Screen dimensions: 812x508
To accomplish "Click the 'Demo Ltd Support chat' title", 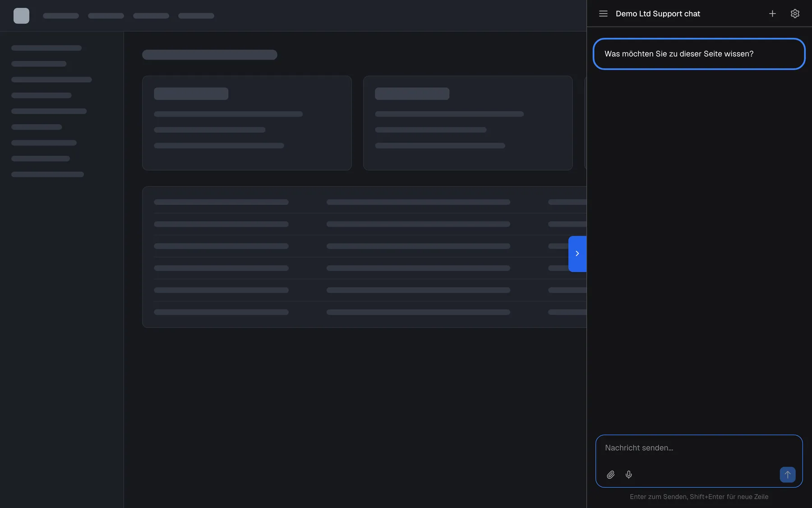I will point(658,14).
